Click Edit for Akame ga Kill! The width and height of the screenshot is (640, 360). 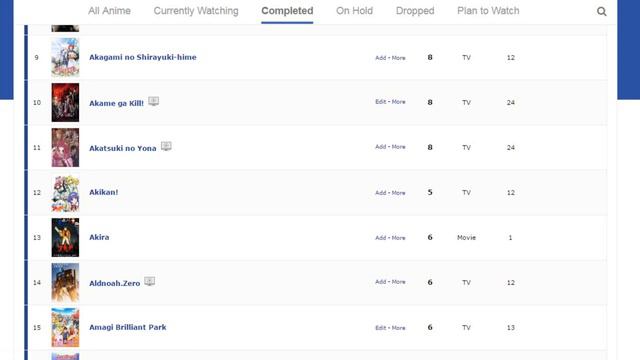point(380,102)
